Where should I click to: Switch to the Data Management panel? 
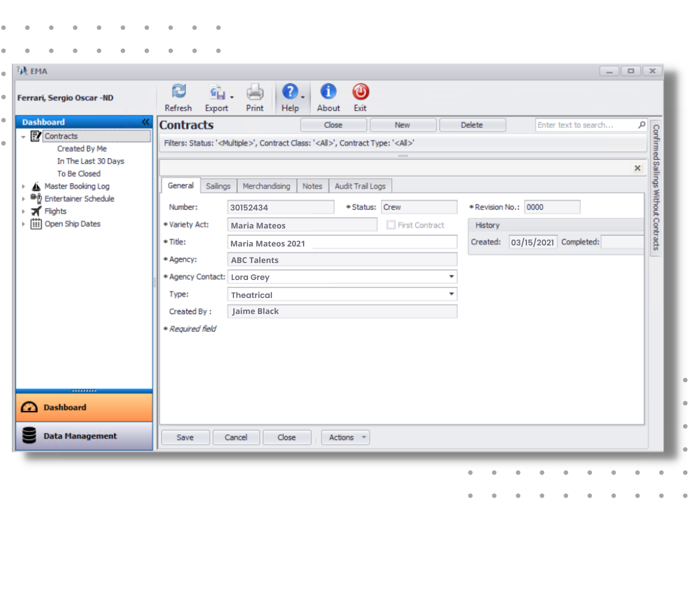click(x=80, y=435)
